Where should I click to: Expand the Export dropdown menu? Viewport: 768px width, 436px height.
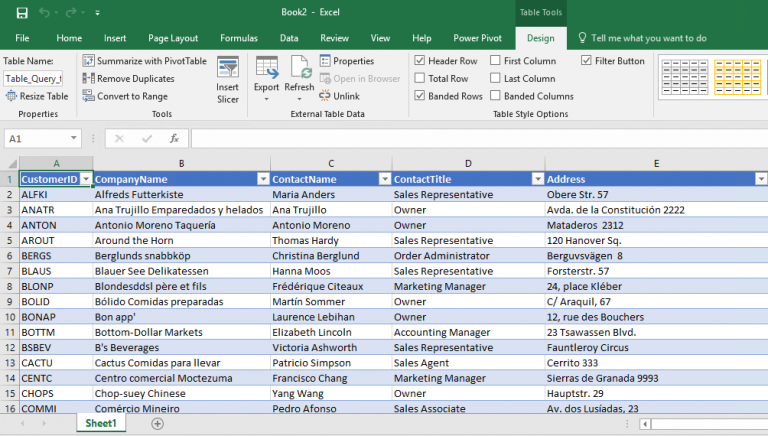(x=266, y=98)
